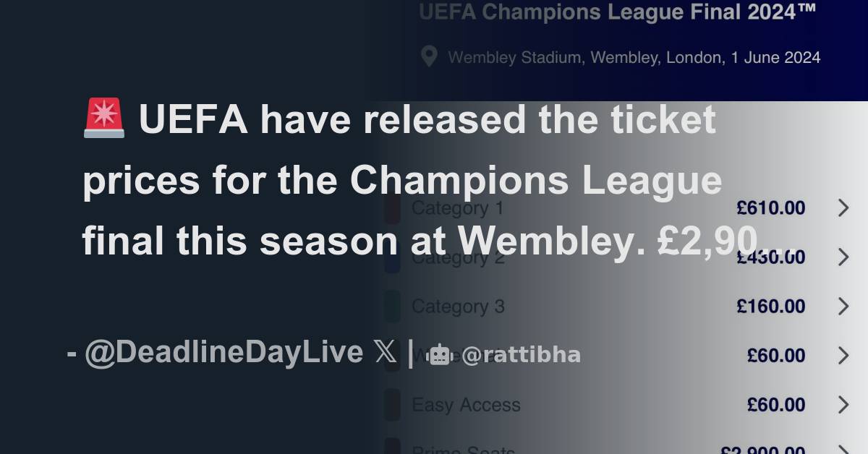The width and height of the screenshot is (868, 454).
Task: Click the £610.00 price
Action: coord(770,208)
